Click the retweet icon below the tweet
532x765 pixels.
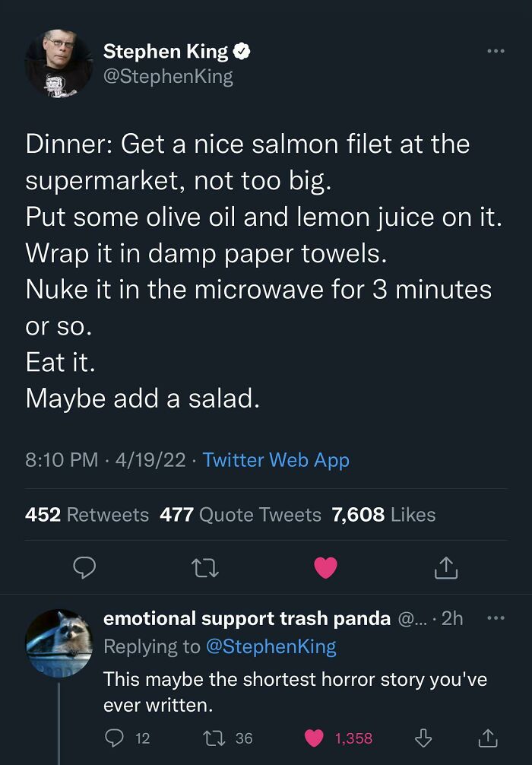coord(205,567)
